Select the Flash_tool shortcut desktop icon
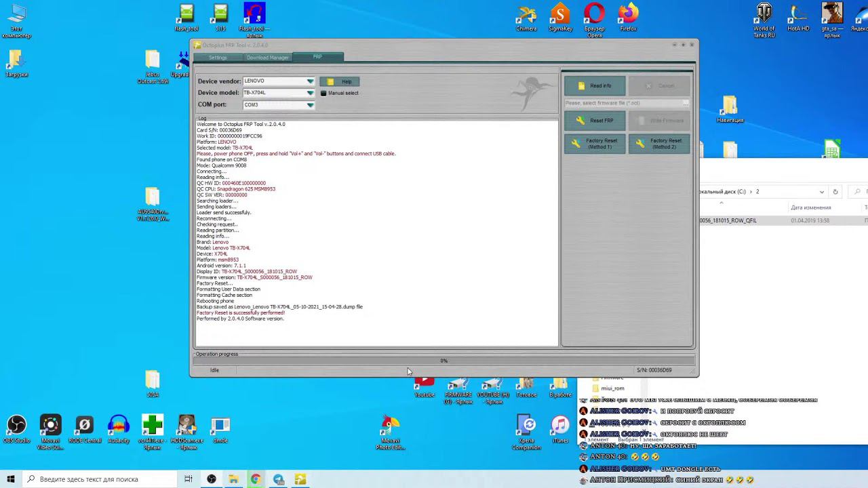This screenshot has height=488, width=868. point(254,20)
